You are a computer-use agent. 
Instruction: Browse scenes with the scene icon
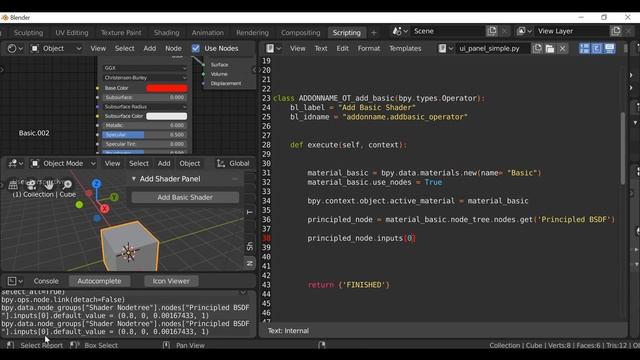click(400, 31)
